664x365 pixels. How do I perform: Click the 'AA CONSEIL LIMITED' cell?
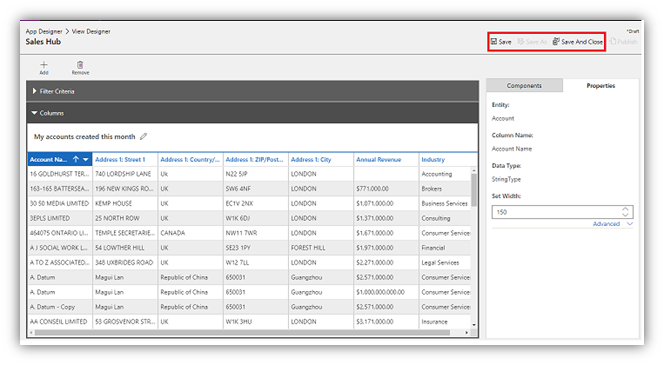(60, 322)
